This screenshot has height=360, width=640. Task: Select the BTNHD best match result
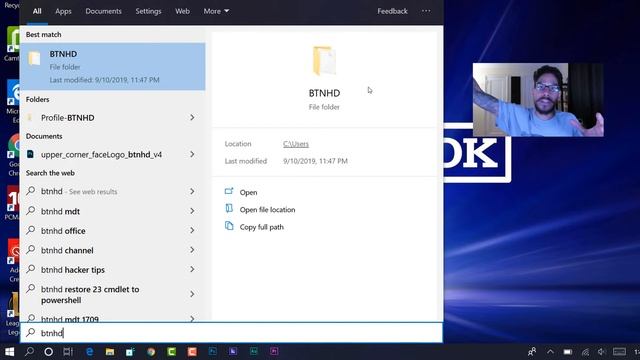coord(113,67)
